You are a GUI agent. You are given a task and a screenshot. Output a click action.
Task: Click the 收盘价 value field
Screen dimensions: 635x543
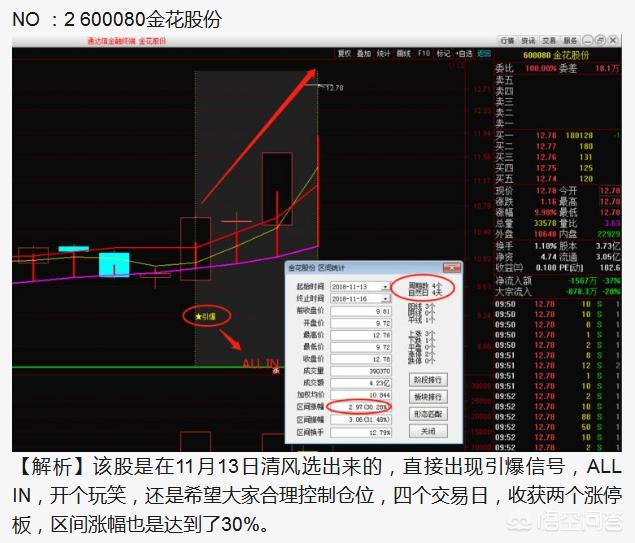point(361,359)
